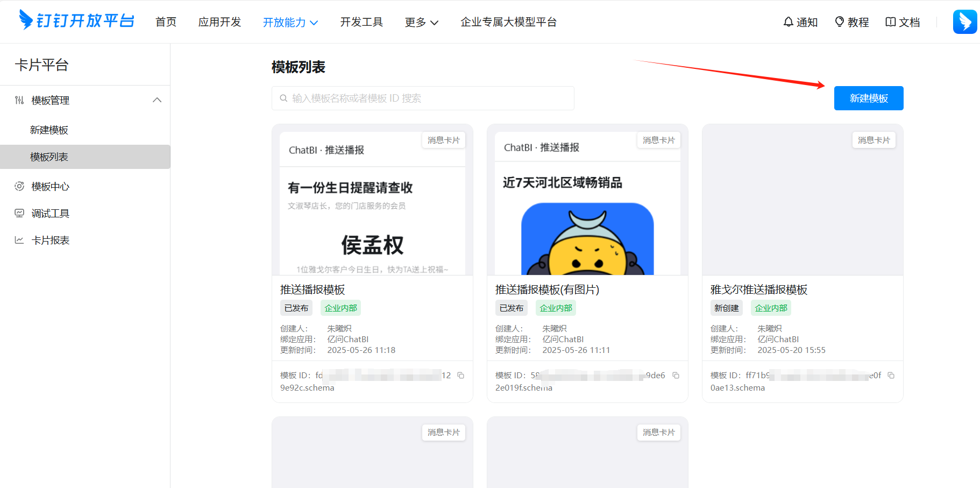980x488 pixels.
Task: Collapse the 模板管理 sidebar section
Action: [x=157, y=100]
